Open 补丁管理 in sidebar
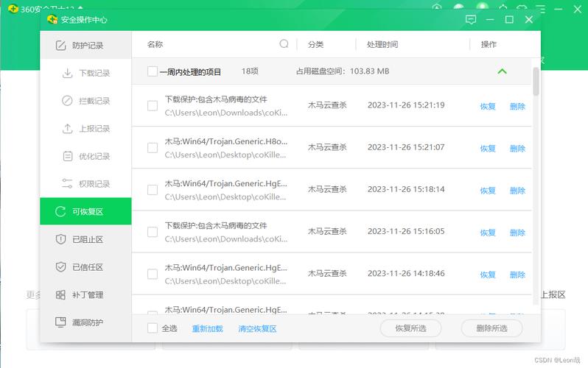 pyautogui.click(x=85, y=294)
